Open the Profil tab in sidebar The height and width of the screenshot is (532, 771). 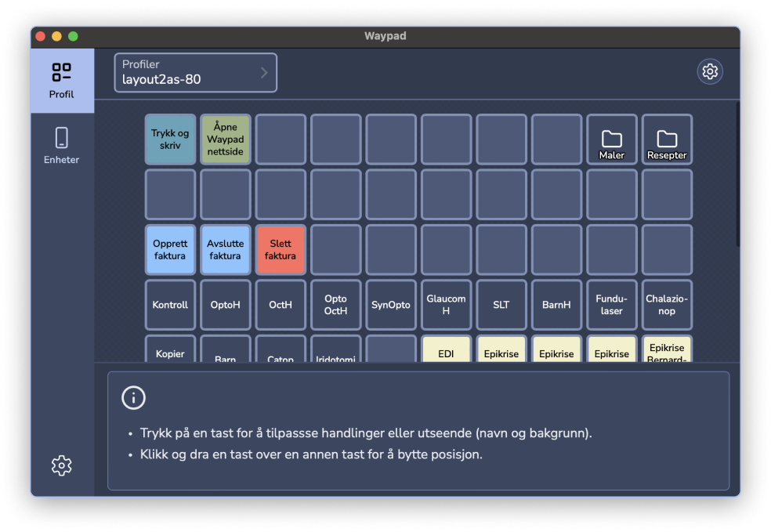(62, 81)
